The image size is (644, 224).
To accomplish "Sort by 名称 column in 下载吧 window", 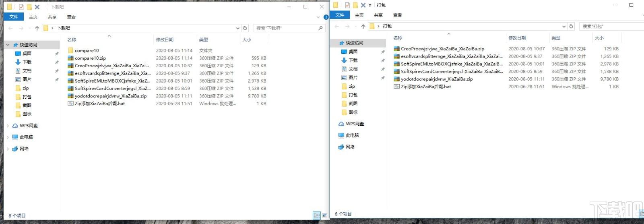I will (x=72, y=39).
